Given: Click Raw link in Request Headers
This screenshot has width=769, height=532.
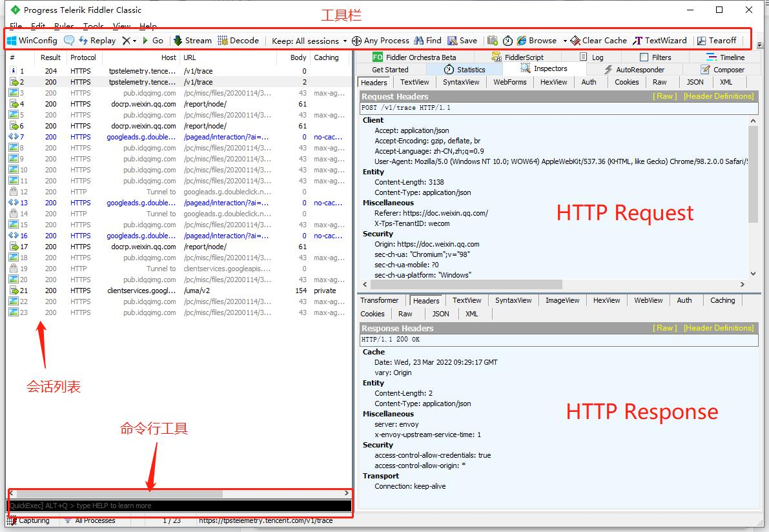Looking at the screenshot, I should pyautogui.click(x=664, y=96).
